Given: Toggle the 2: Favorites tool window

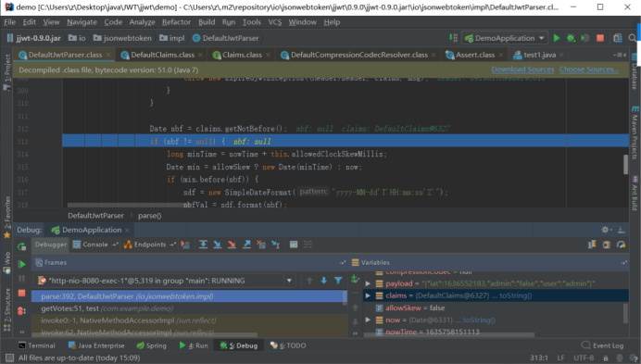Looking at the screenshot, I should [x=7, y=217].
